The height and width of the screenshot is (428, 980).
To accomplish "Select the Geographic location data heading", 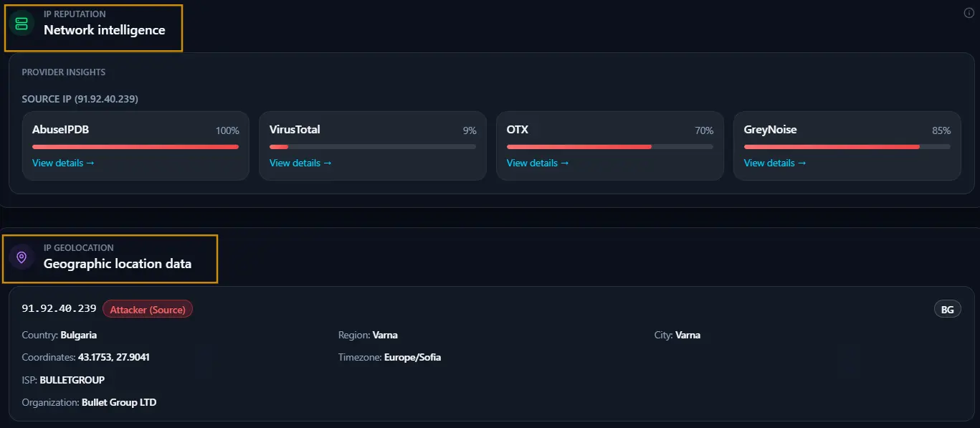I will point(118,264).
